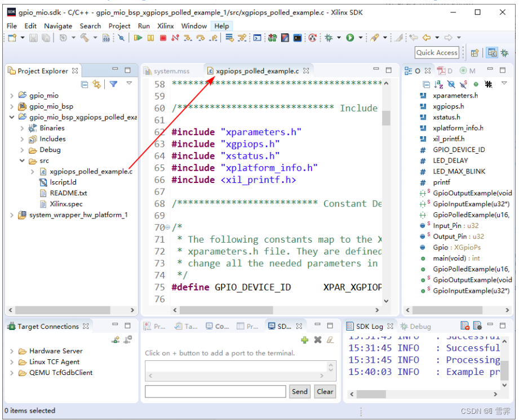Click the Open Perspective icon
The width and height of the screenshot is (519, 420).
pos(474,53)
